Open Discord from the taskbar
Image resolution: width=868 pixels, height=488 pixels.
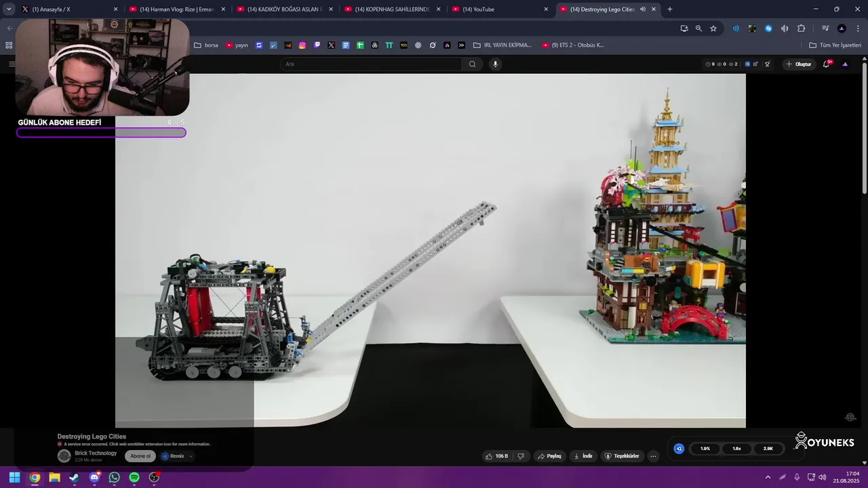tap(94, 477)
